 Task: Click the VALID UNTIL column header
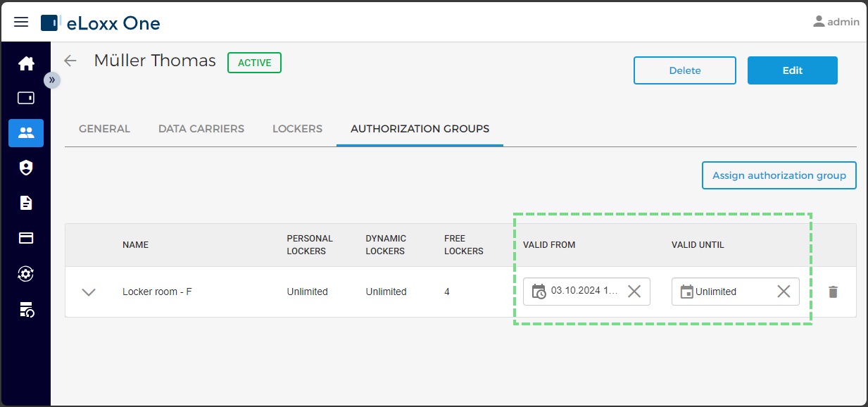click(698, 245)
